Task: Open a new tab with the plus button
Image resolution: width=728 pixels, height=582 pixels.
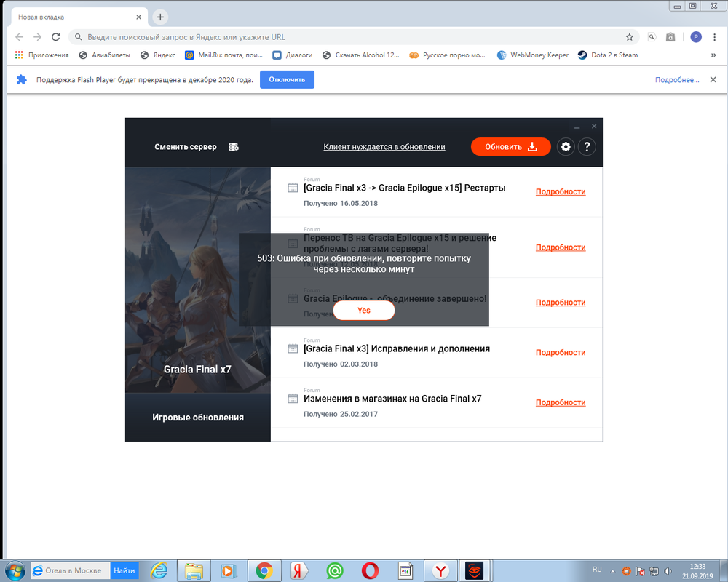Action: (160, 17)
